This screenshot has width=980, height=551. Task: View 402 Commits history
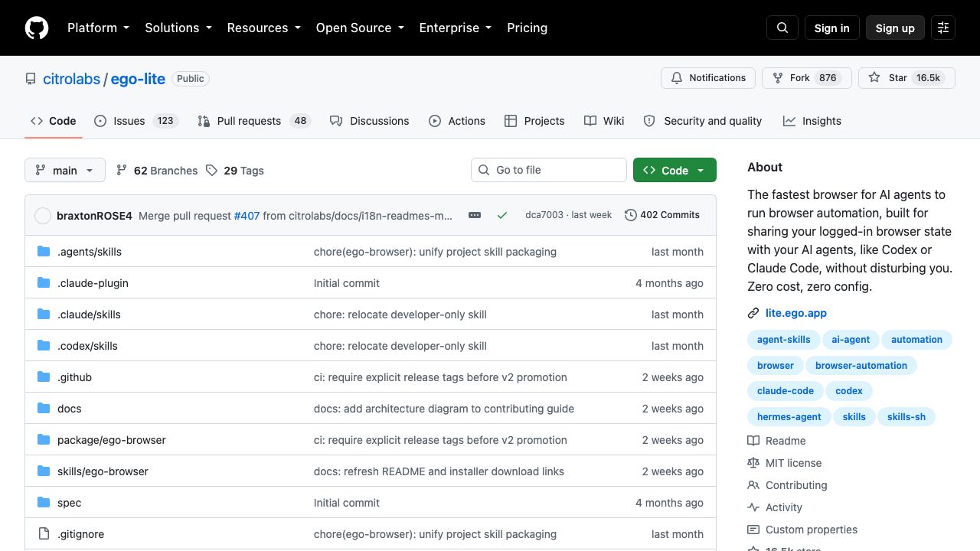[x=662, y=215]
